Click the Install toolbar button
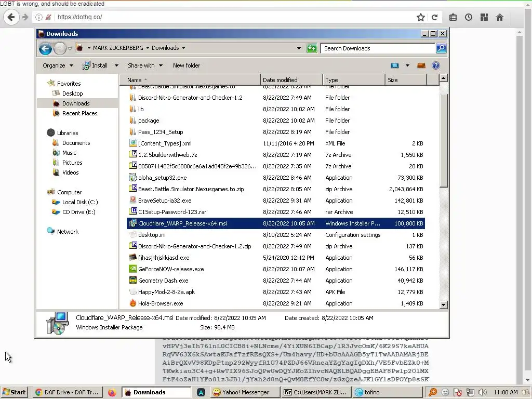 click(x=95, y=65)
